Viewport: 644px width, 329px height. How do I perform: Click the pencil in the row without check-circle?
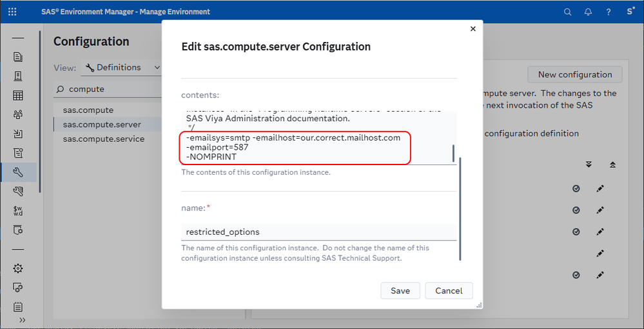coord(600,254)
